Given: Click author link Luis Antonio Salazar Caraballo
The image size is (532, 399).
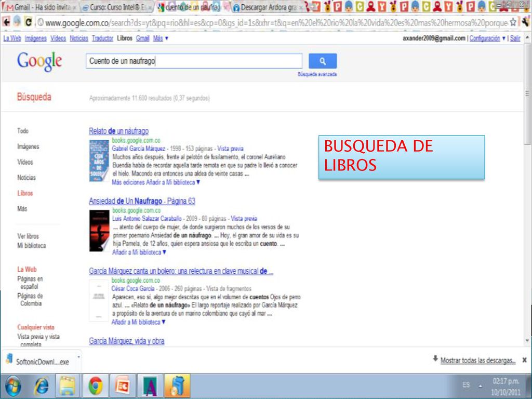Looking at the screenshot, I should pyautogui.click(x=147, y=219).
